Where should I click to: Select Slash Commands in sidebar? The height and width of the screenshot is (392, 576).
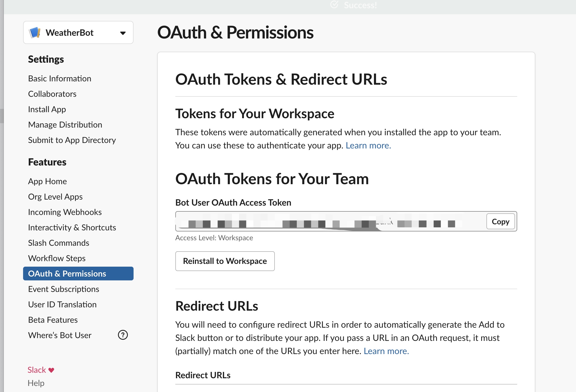[59, 243]
